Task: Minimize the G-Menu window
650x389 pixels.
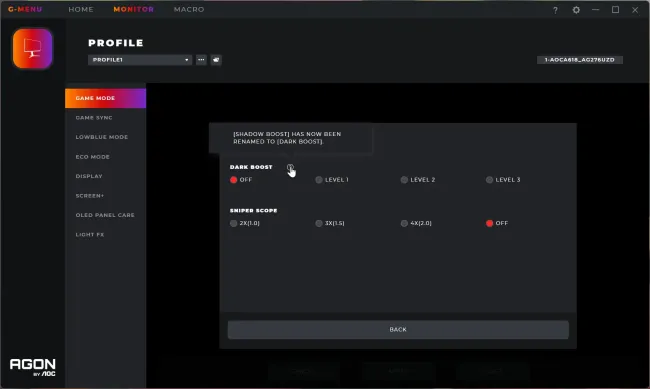Action: pyautogui.click(x=596, y=10)
